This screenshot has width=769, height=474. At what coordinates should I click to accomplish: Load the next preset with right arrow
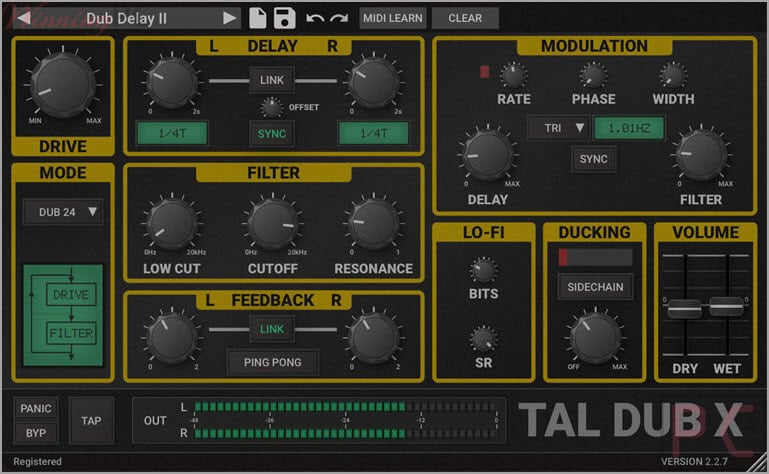point(229,18)
